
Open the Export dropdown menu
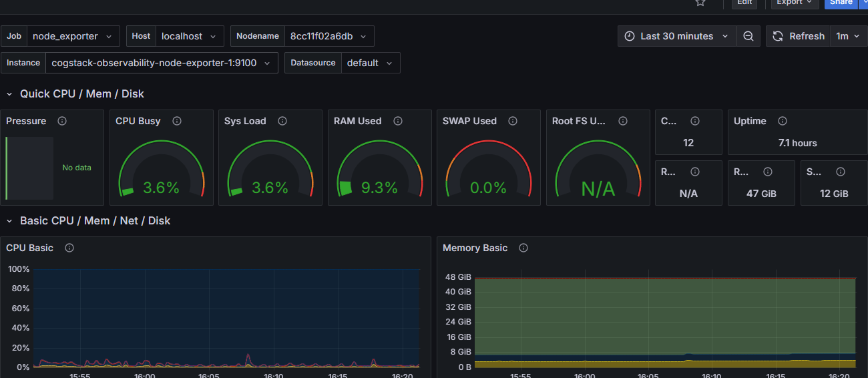795,3
